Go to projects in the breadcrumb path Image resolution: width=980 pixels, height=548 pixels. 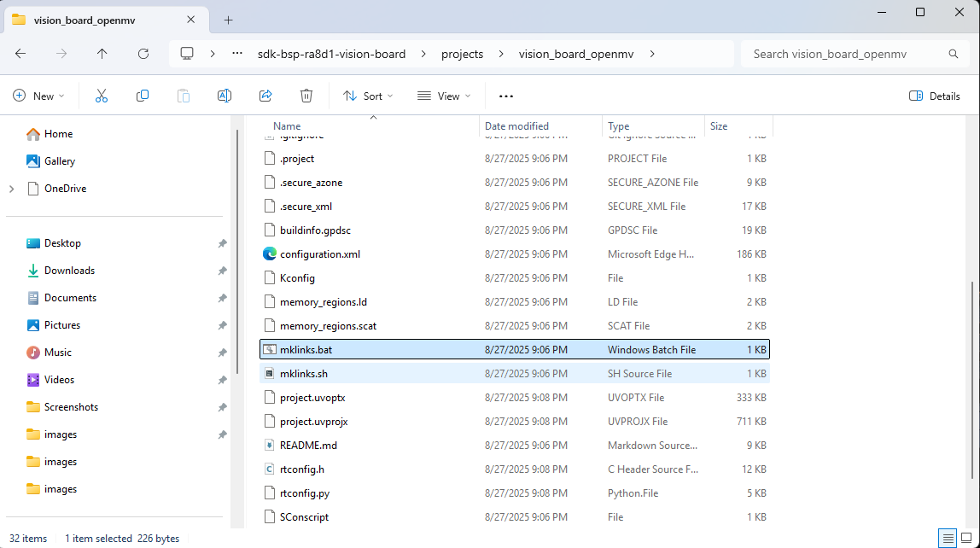(462, 54)
